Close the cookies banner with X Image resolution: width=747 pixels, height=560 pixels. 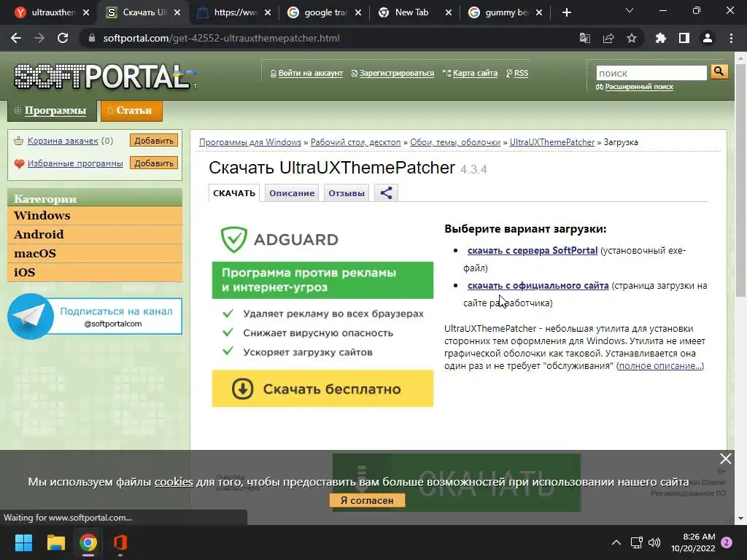click(725, 459)
